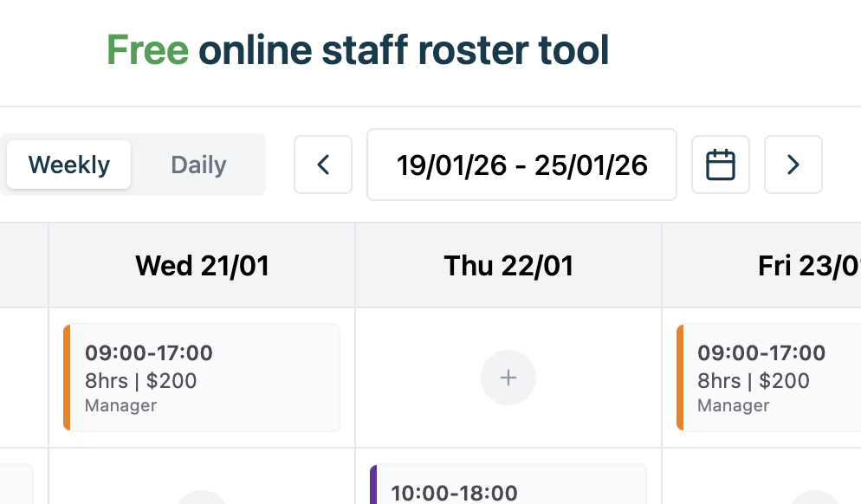Select the Weekly/Daily view switcher group
Screen dimensions: 861x504
coord(133,165)
